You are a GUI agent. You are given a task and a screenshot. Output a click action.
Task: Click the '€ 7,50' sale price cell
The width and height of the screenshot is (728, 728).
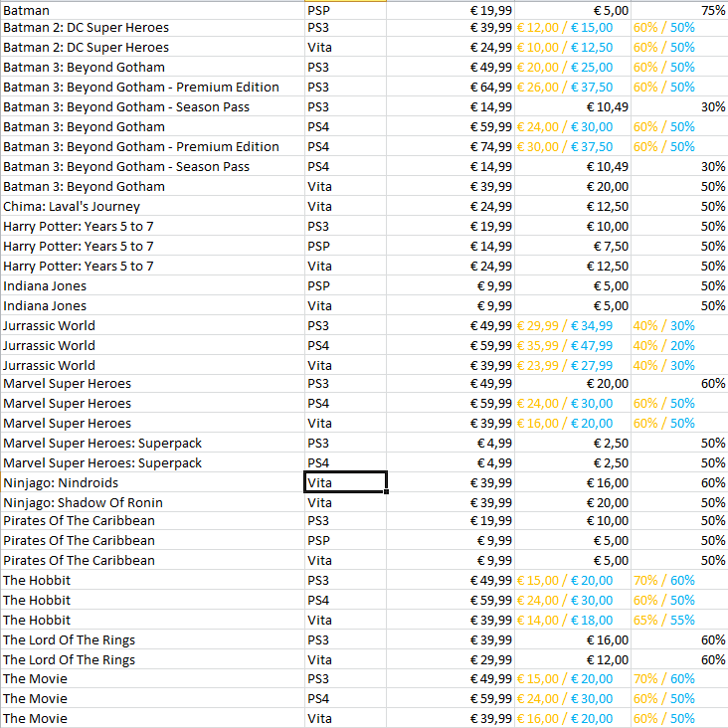tap(573, 246)
